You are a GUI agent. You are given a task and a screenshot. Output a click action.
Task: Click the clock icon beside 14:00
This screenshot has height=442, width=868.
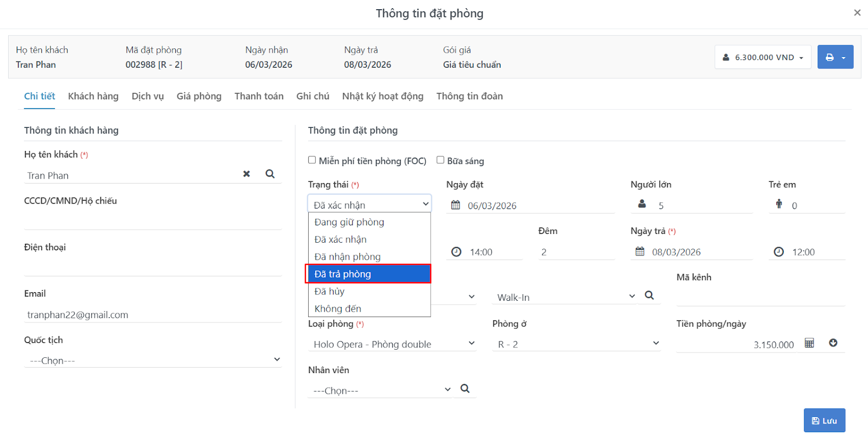[457, 252]
